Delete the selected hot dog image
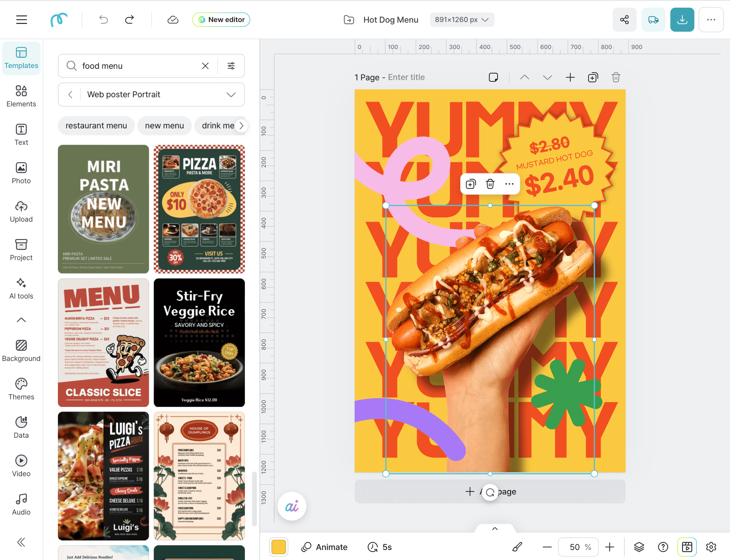Viewport: 730px width, 560px height. (x=490, y=184)
